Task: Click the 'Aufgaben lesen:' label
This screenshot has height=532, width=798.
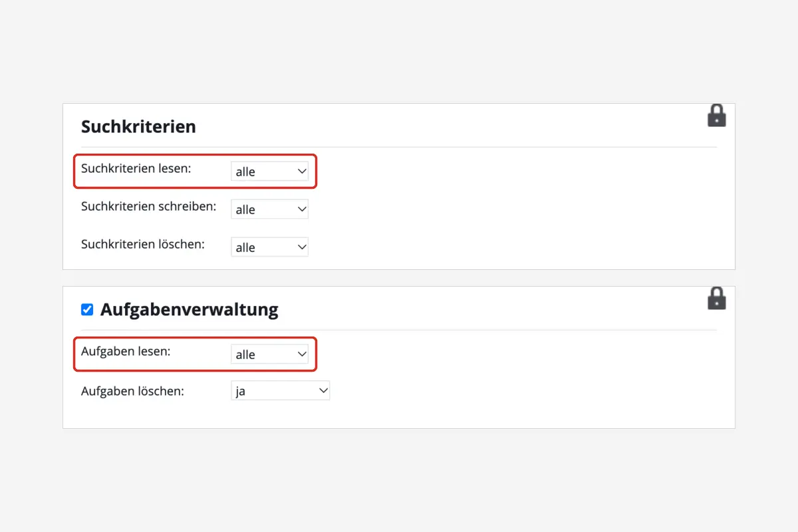Action: [x=126, y=351]
